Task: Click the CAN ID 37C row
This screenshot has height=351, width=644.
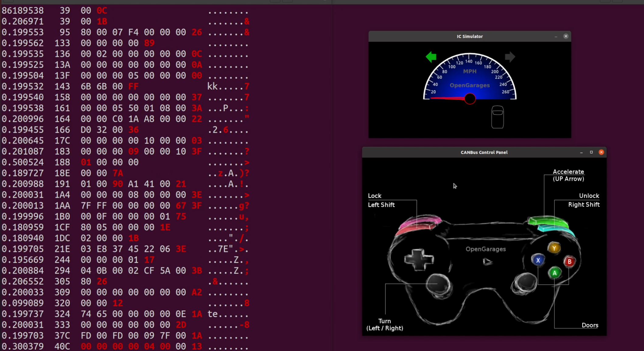Action: coord(125,335)
